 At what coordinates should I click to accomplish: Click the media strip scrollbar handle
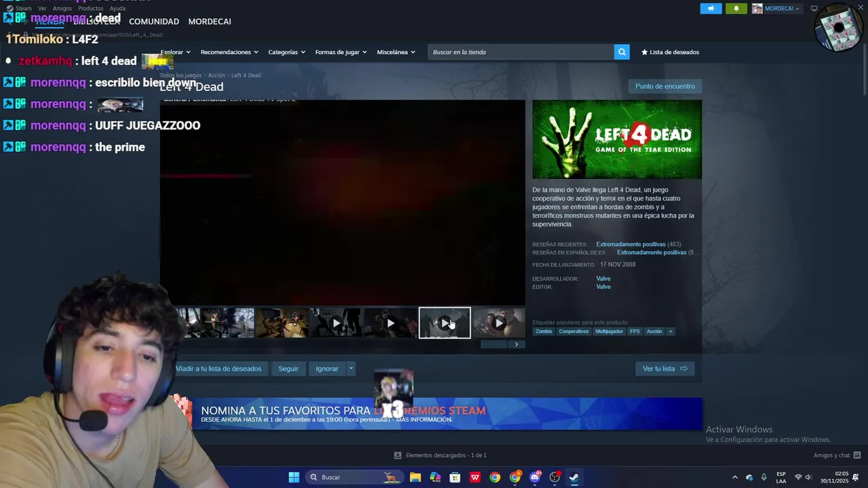pyautogui.click(x=494, y=344)
